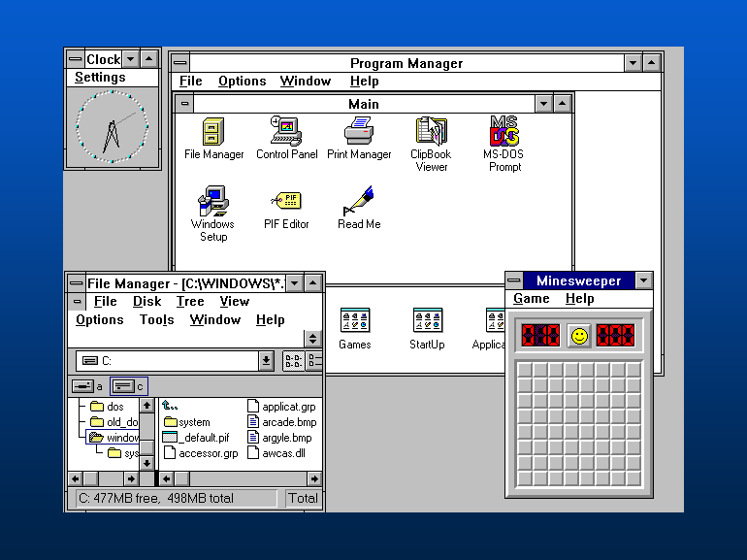Click the Minesweeper mine counter display
The image size is (747, 560).
[x=540, y=336]
